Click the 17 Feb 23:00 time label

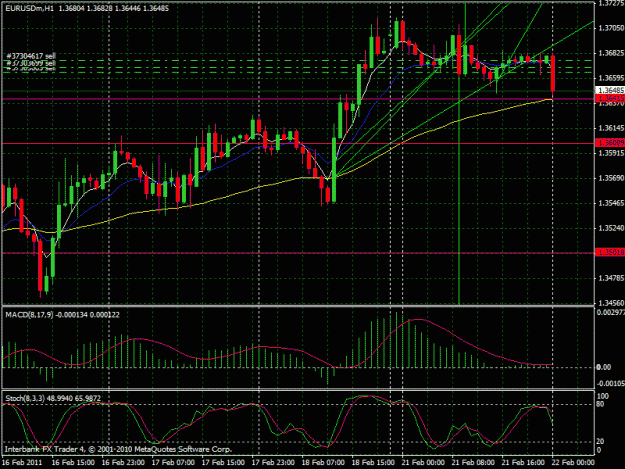click(273, 463)
